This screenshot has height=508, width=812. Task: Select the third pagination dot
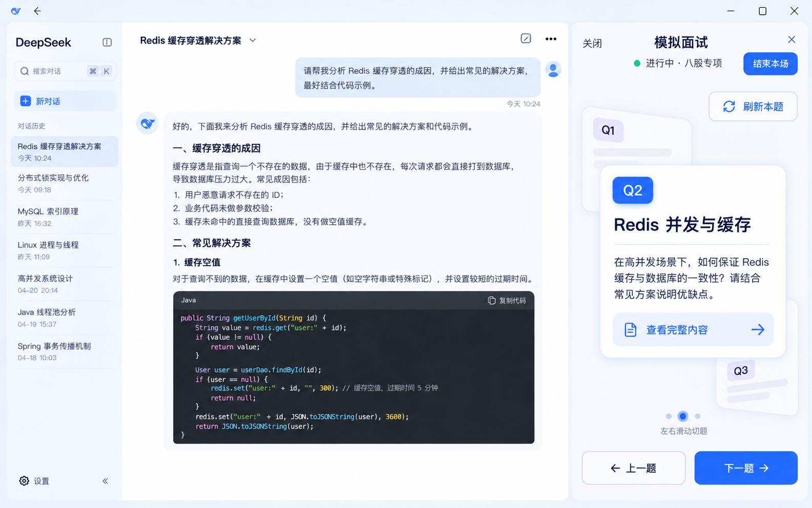coord(698,416)
